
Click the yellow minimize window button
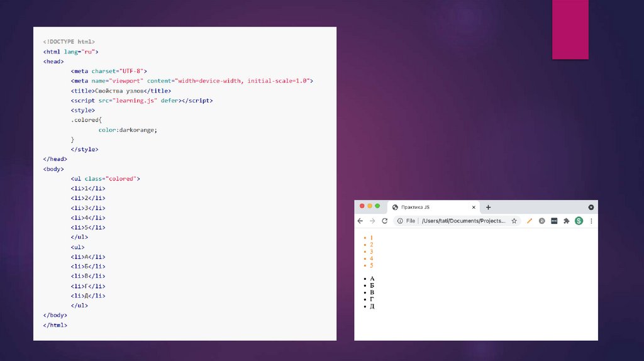370,206
